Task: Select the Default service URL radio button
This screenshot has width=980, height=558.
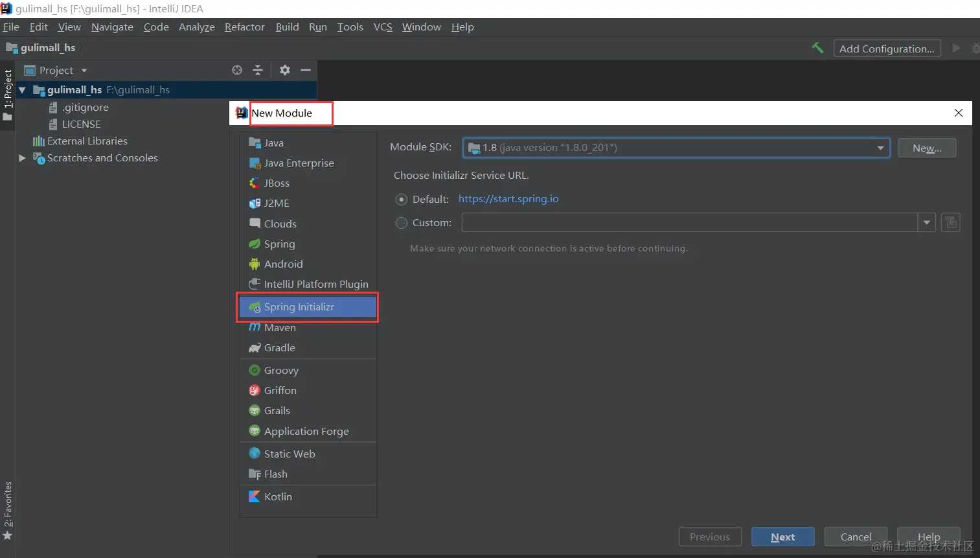Action: [402, 200]
